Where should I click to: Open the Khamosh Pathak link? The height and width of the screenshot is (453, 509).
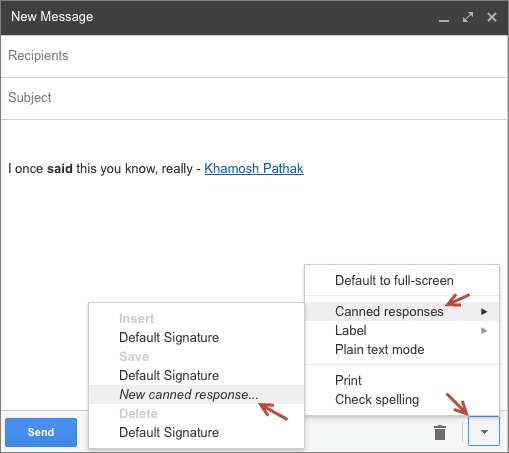coord(254,168)
